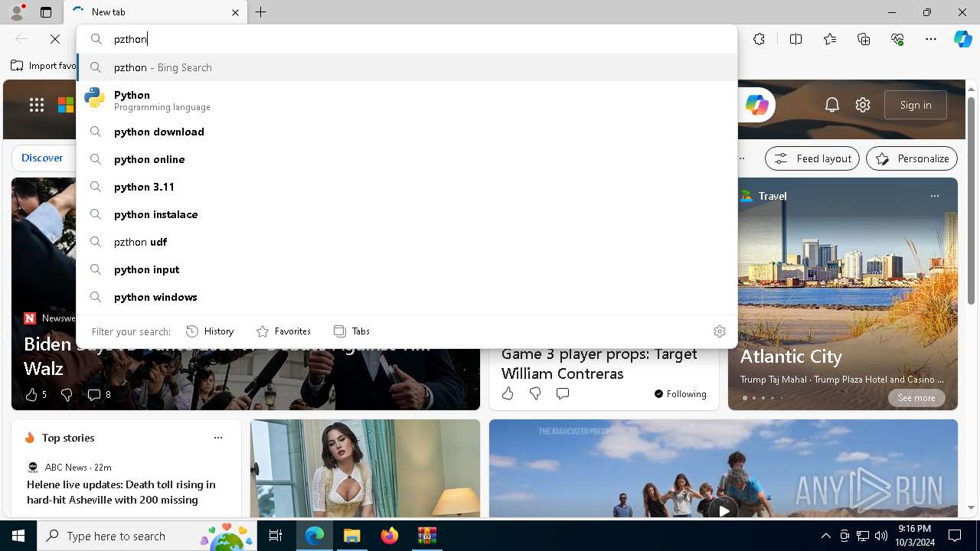
Task: Go to first carousel dot on Travel card
Action: (744, 398)
